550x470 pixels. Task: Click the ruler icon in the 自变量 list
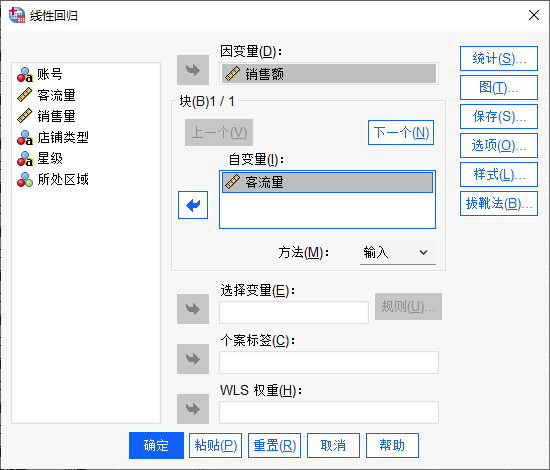click(x=232, y=182)
